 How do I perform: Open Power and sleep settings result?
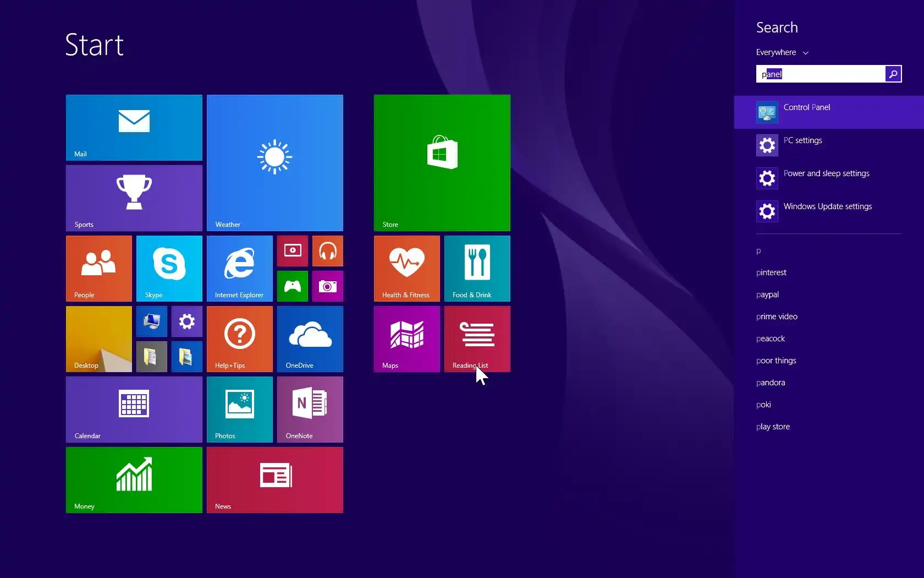click(829, 178)
